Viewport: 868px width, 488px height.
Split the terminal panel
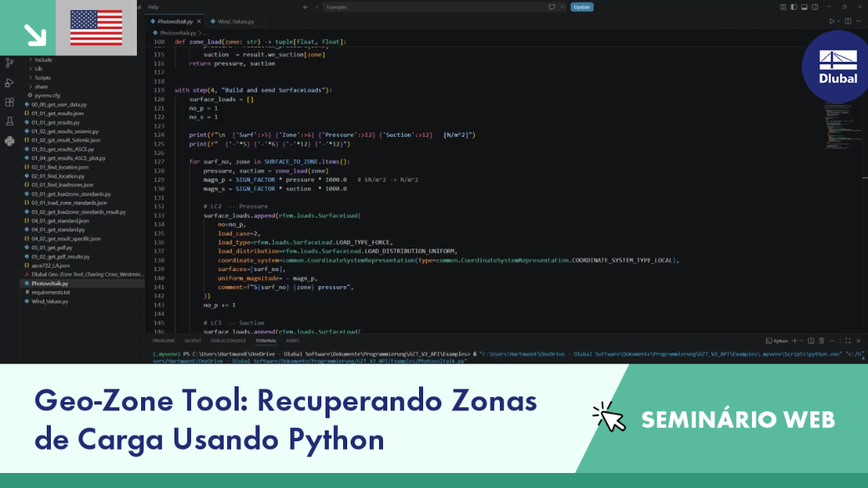811,341
